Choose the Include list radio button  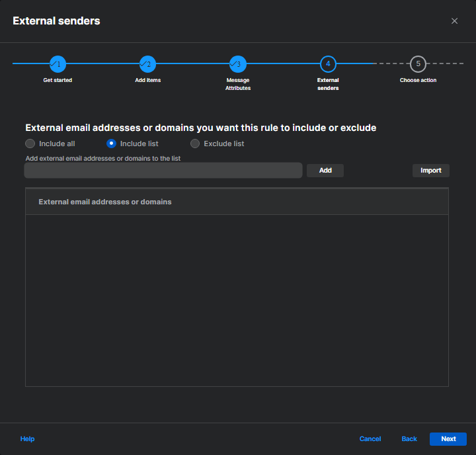click(x=112, y=144)
